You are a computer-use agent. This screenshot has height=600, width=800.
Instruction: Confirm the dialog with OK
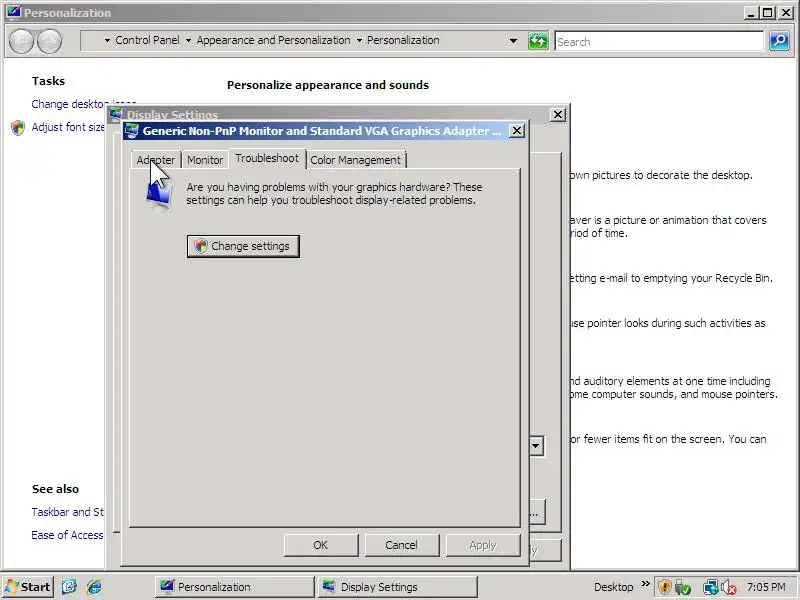click(321, 545)
